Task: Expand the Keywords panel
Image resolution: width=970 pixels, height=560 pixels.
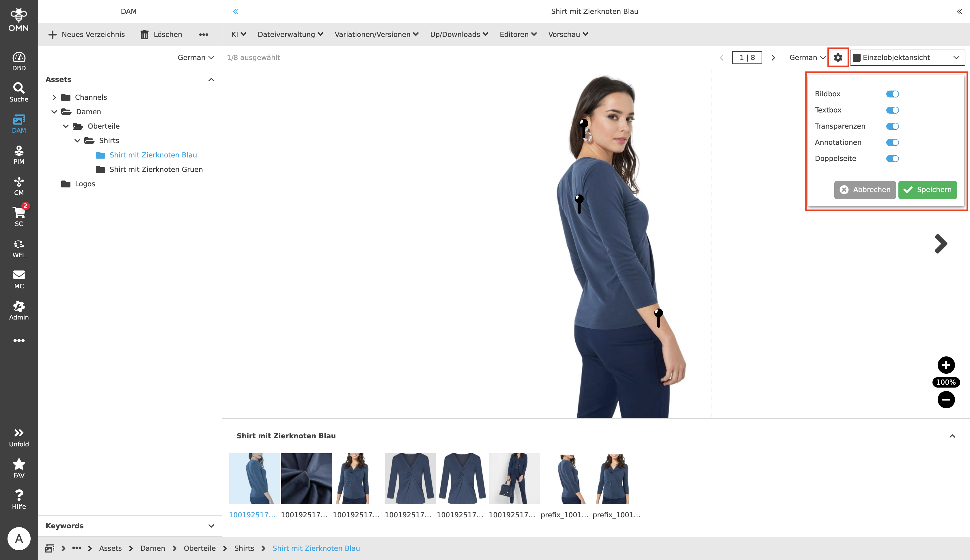Action: (x=211, y=526)
